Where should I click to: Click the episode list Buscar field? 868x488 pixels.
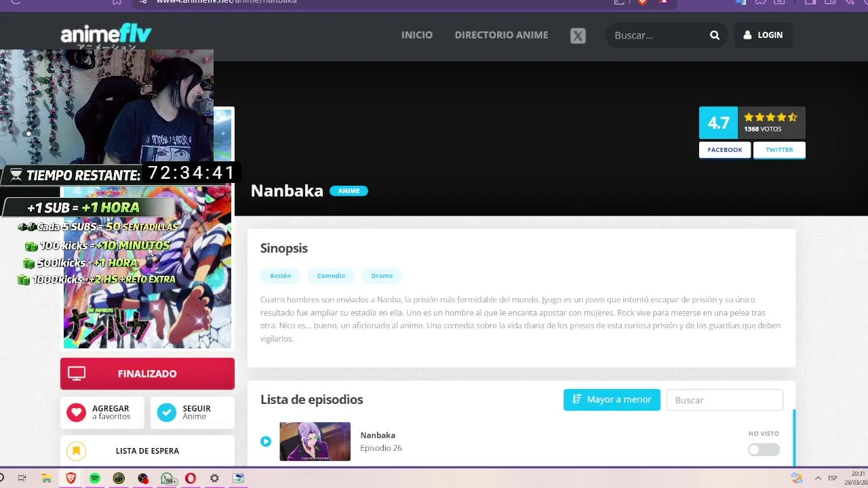[x=724, y=400]
